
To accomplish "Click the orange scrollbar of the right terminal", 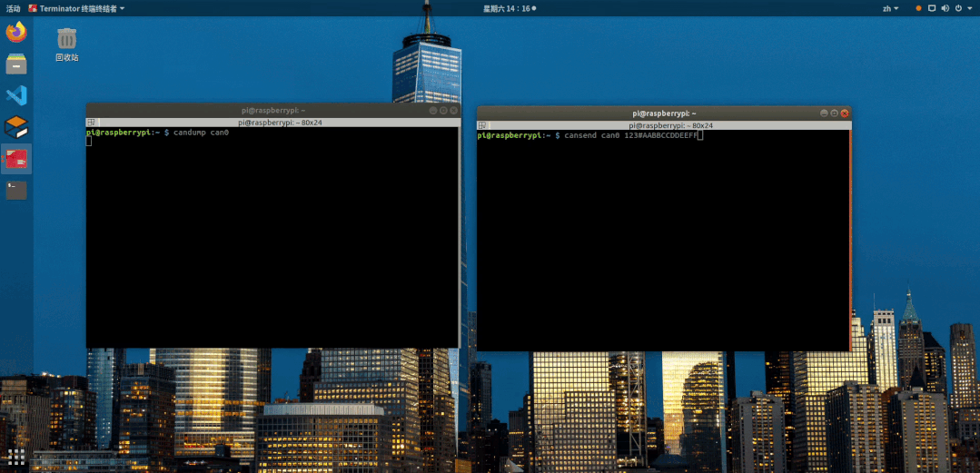I will (850, 241).
